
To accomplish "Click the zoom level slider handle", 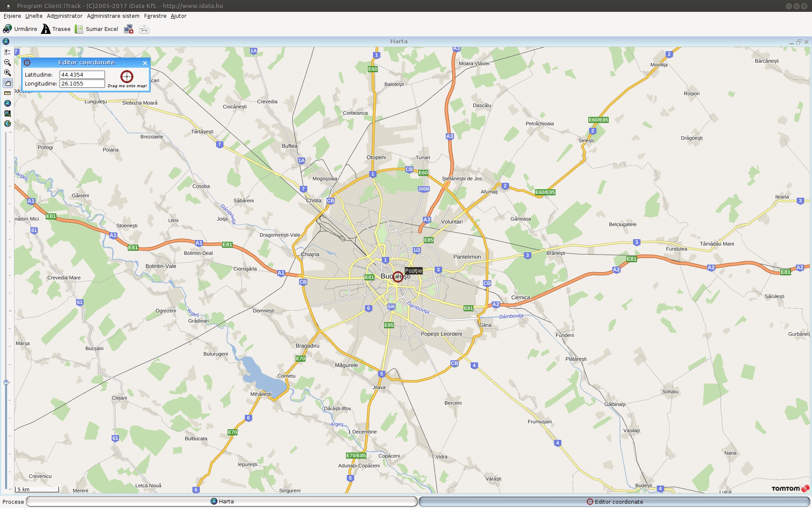I will click(6, 382).
